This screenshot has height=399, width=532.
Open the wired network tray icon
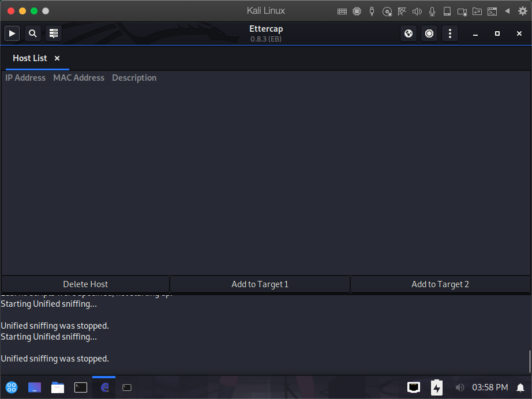click(x=414, y=387)
